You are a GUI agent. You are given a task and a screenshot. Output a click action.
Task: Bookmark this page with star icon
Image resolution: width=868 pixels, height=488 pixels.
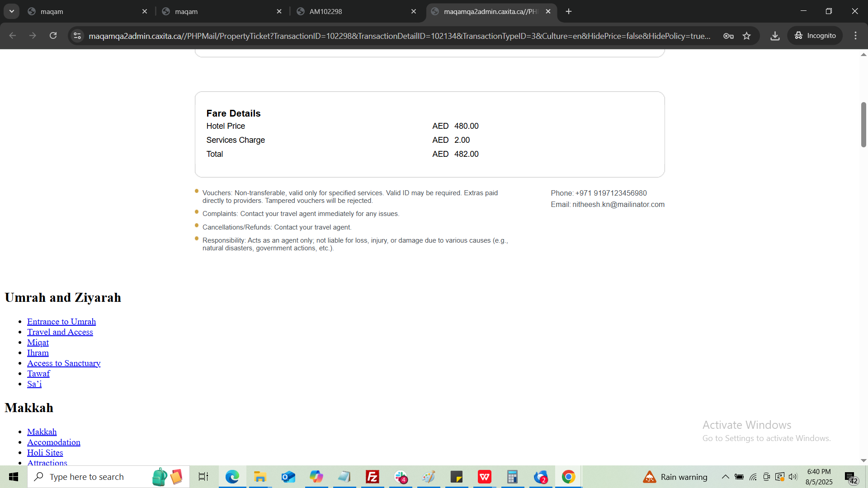point(746,36)
